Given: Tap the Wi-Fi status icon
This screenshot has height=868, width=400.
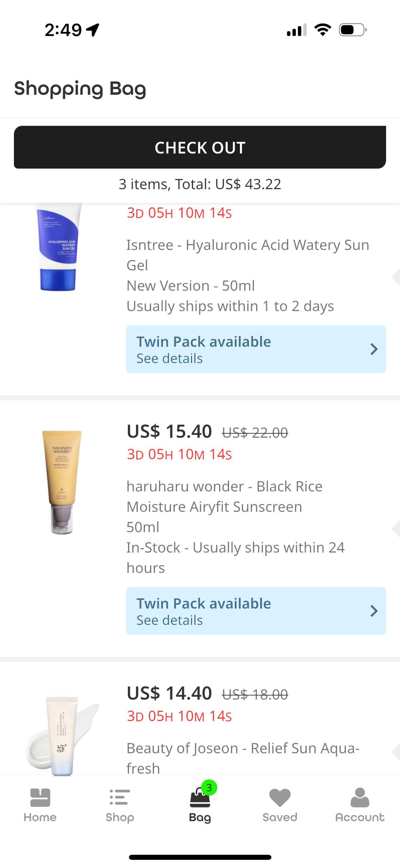Looking at the screenshot, I should [323, 30].
